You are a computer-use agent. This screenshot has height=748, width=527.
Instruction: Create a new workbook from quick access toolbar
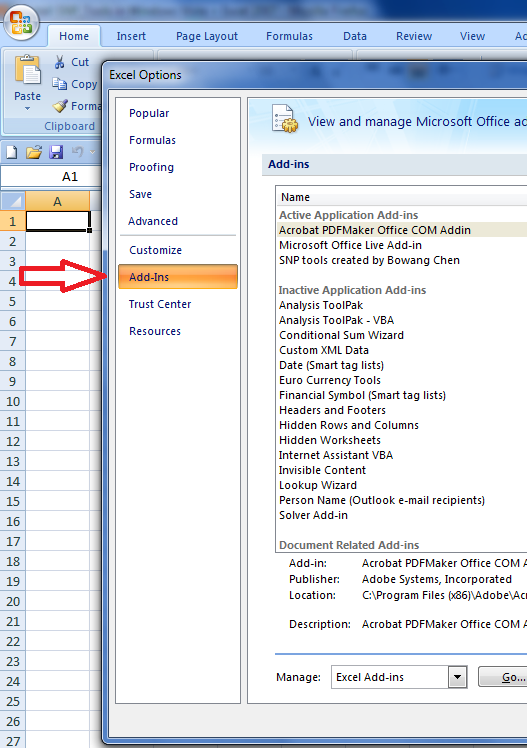11,152
